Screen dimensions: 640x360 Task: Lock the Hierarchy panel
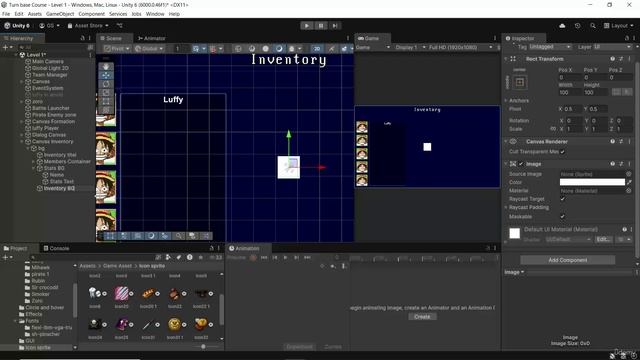pos(82,38)
